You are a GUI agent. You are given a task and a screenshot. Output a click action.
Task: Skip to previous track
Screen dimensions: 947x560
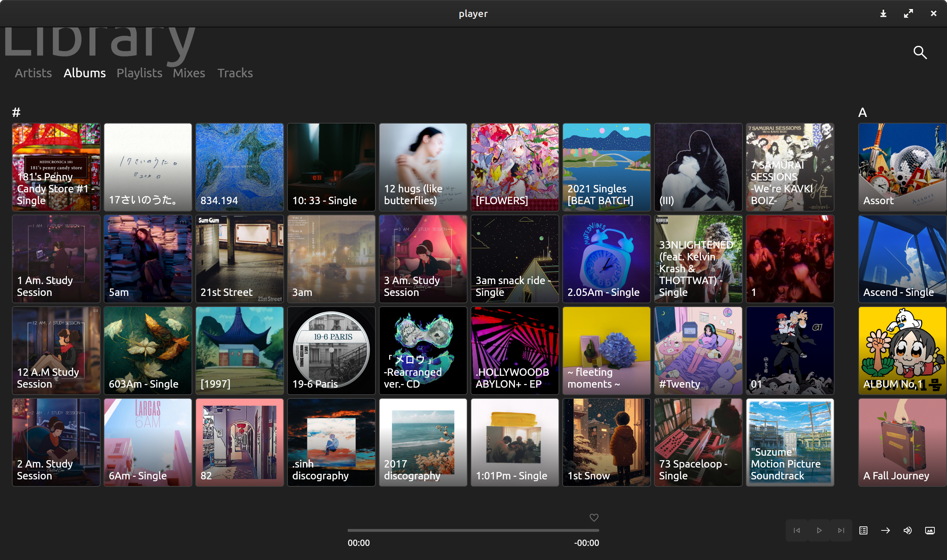796,530
